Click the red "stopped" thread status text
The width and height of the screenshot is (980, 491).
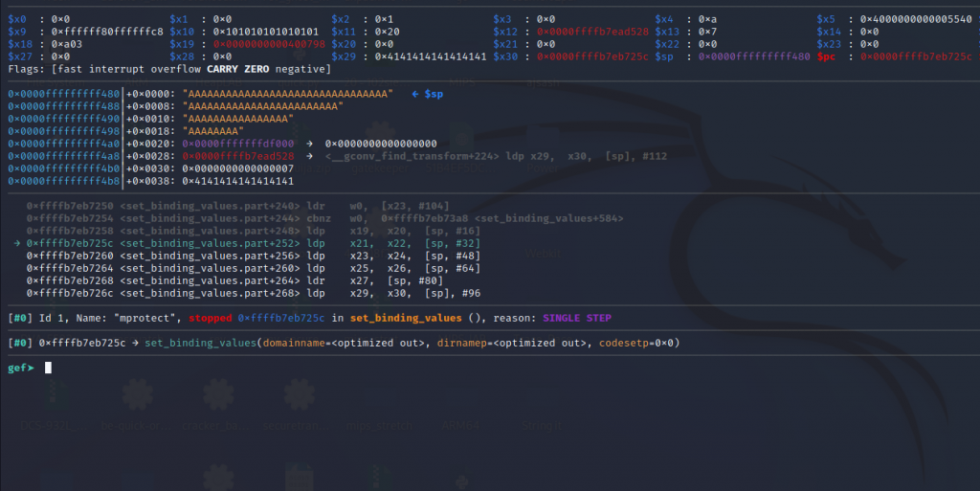pyautogui.click(x=210, y=318)
